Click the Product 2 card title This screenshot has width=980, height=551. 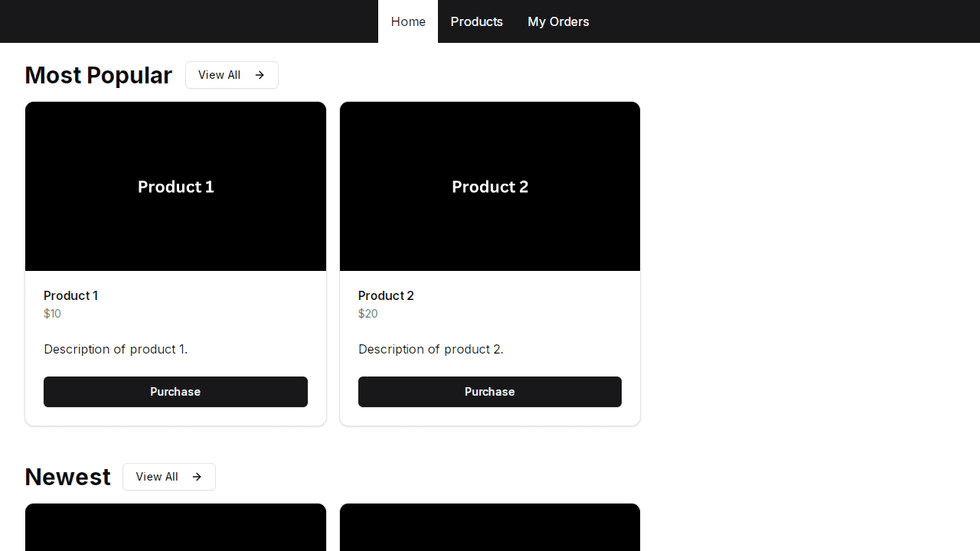pos(386,295)
